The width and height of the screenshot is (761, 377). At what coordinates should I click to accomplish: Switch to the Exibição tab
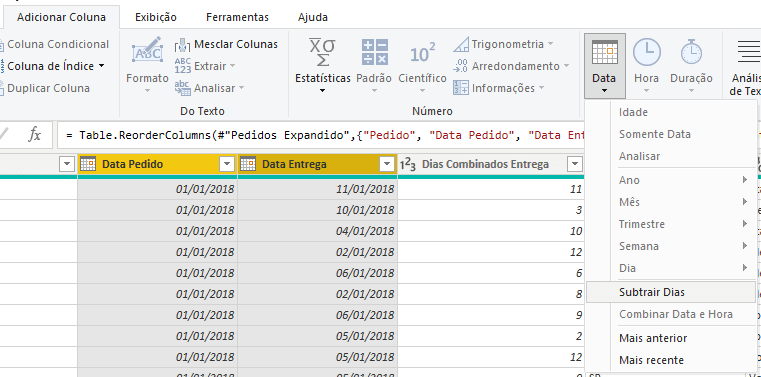pyautogui.click(x=156, y=17)
